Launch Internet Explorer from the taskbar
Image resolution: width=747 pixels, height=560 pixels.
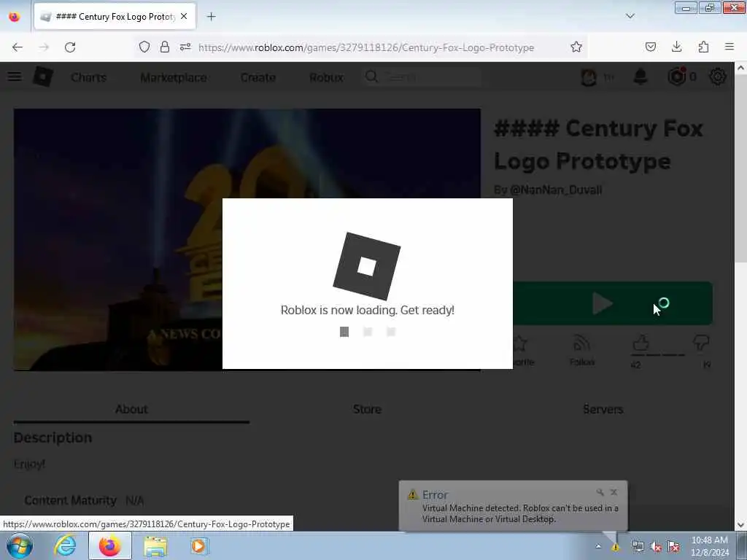coord(65,545)
